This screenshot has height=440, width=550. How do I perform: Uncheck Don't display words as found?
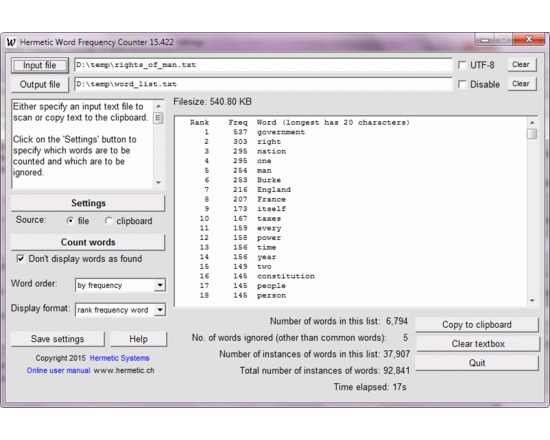point(20,259)
